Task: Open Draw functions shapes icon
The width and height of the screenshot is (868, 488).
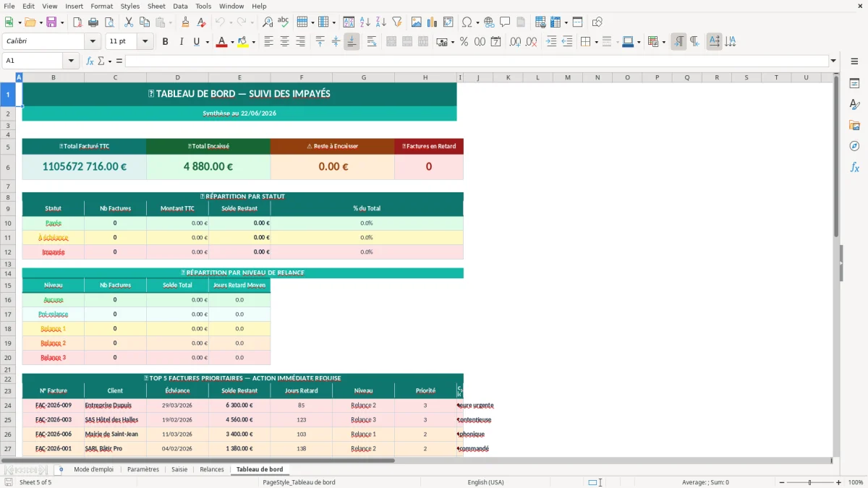Action: point(597,22)
